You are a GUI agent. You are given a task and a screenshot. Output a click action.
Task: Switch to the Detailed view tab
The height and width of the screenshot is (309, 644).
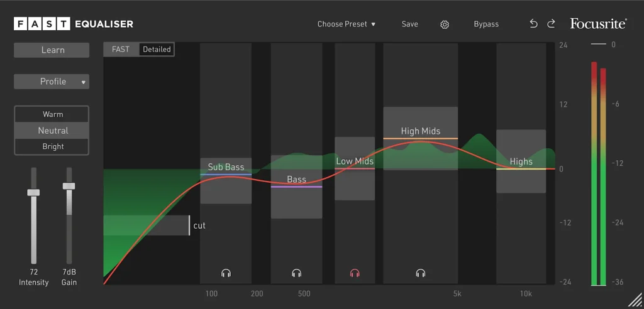click(x=157, y=49)
